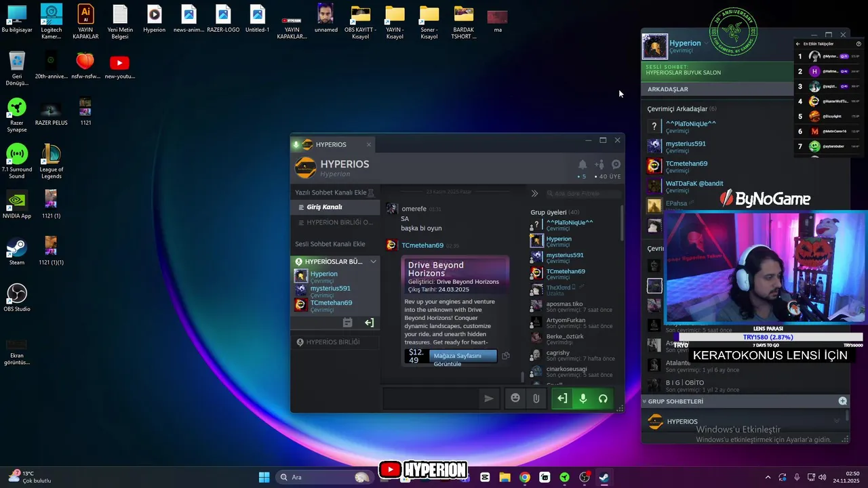The image size is (868, 488).
Task: Collapse the group members list with double chevron
Action: 534,193
